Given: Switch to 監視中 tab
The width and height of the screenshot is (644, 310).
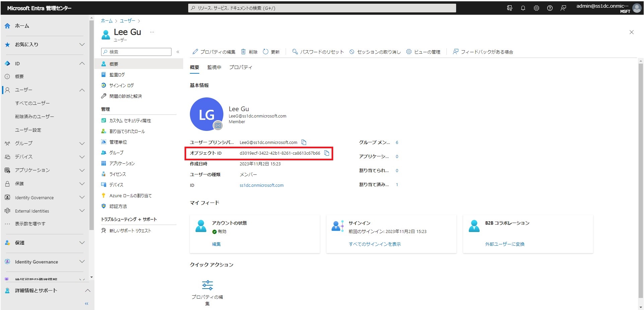Looking at the screenshot, I should pyautogui.click(x=214, y=67).
